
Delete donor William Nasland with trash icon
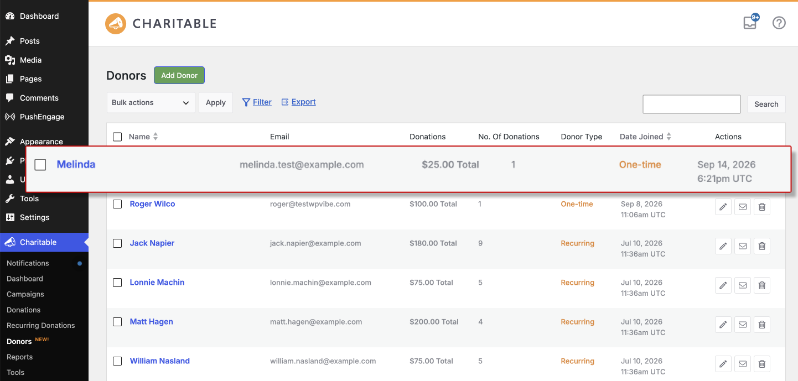(x=762, y=364)
